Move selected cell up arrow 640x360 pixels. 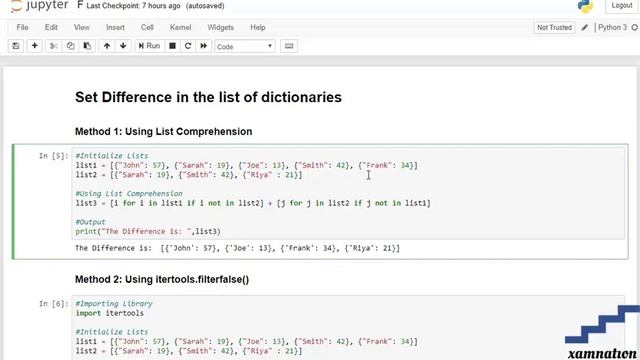(107, 46)
